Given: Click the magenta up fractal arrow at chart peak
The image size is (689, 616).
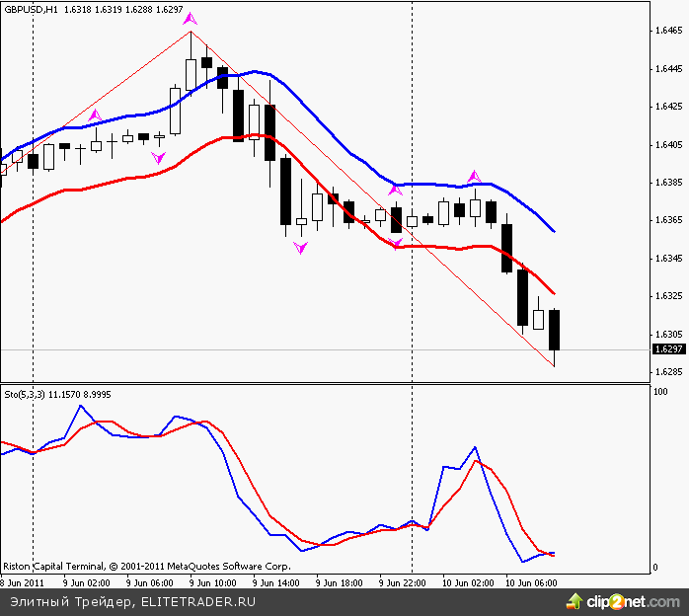Looking at the screenshot, I should tap(191, 19).
